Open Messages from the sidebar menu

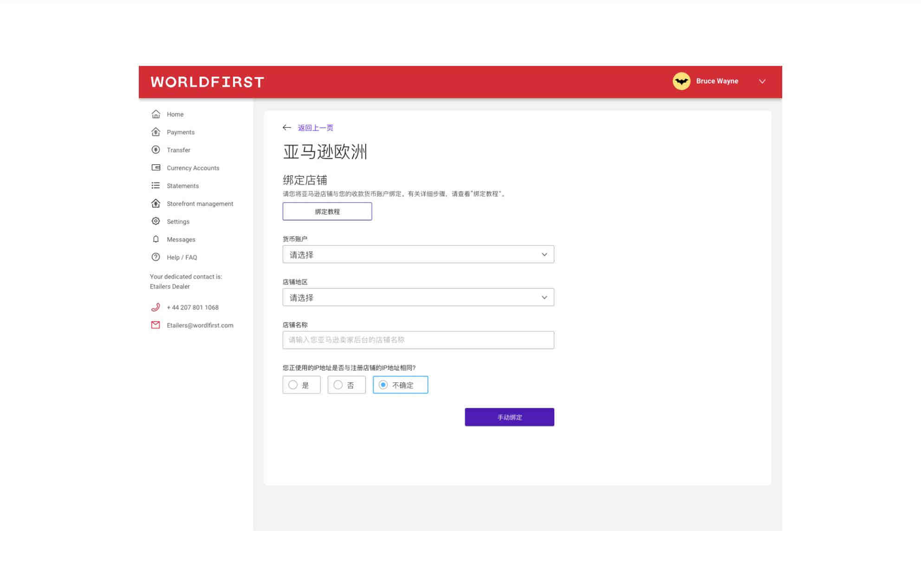tap(181, 239)
